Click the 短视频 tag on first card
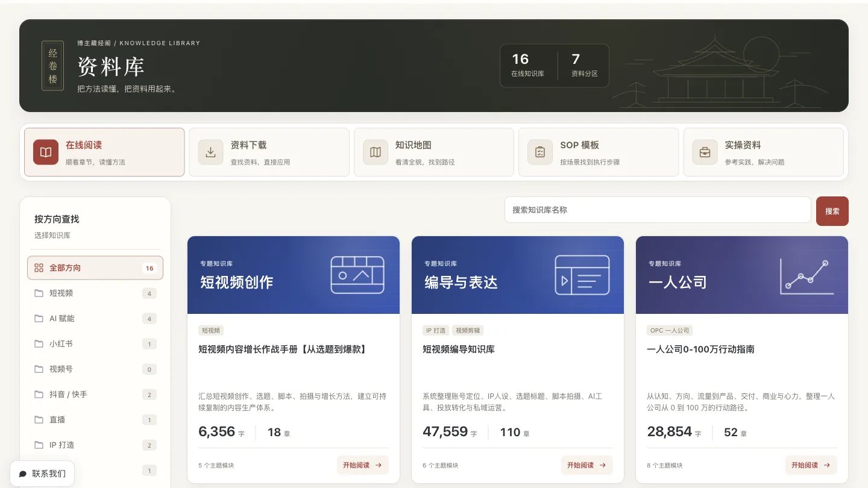The image size is (868, 488). tap(211, 331)
